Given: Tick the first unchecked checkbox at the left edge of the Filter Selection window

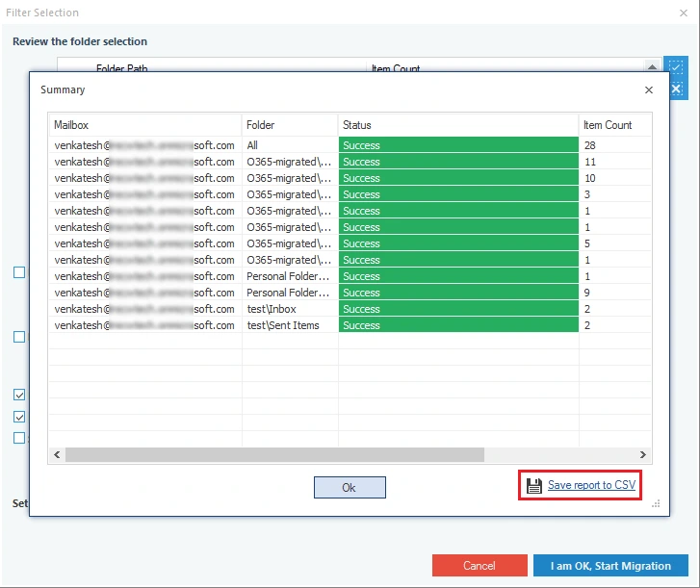Looking at the screenshot, I should coord(19,272).
